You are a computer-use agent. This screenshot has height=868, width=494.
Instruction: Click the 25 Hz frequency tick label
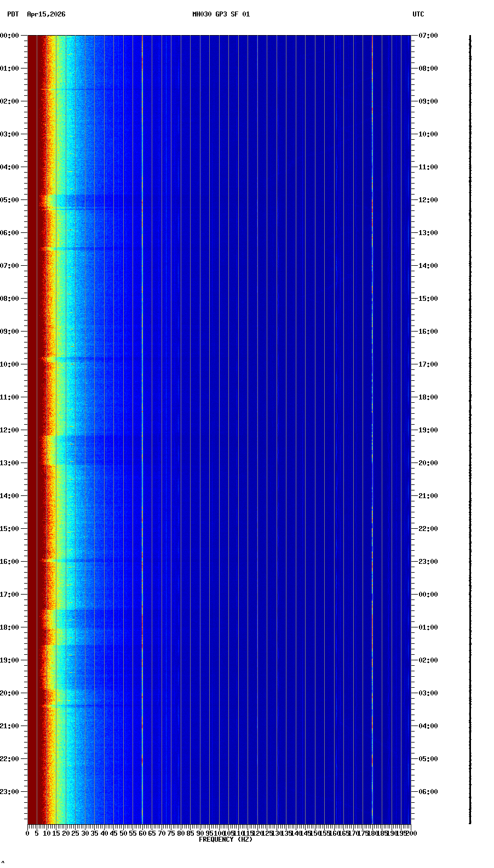click(76, 833)
